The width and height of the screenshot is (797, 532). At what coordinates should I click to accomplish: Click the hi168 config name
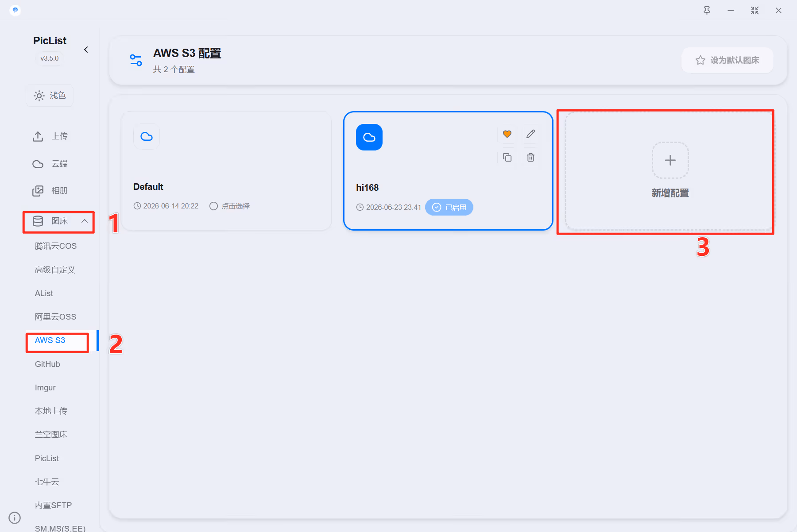click(368, 188)
